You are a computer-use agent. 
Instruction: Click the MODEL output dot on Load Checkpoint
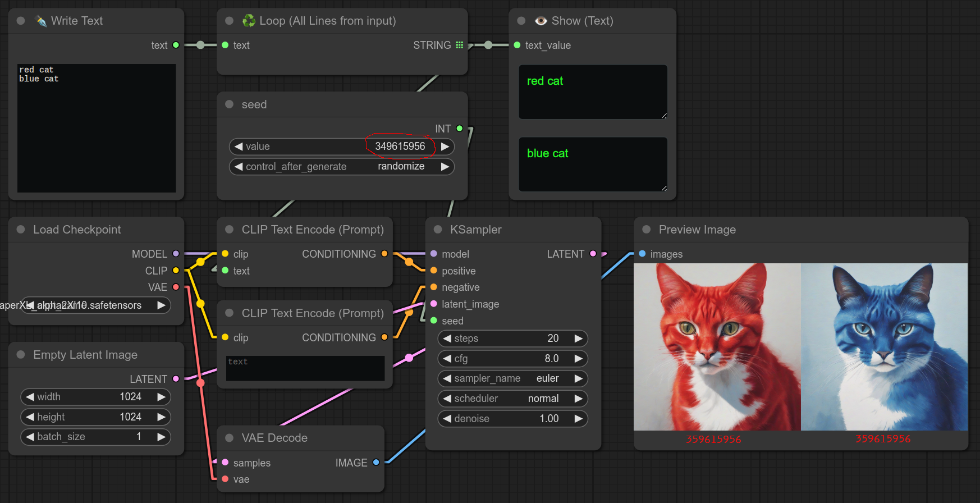pyautogui.click(x=176, y=254)
